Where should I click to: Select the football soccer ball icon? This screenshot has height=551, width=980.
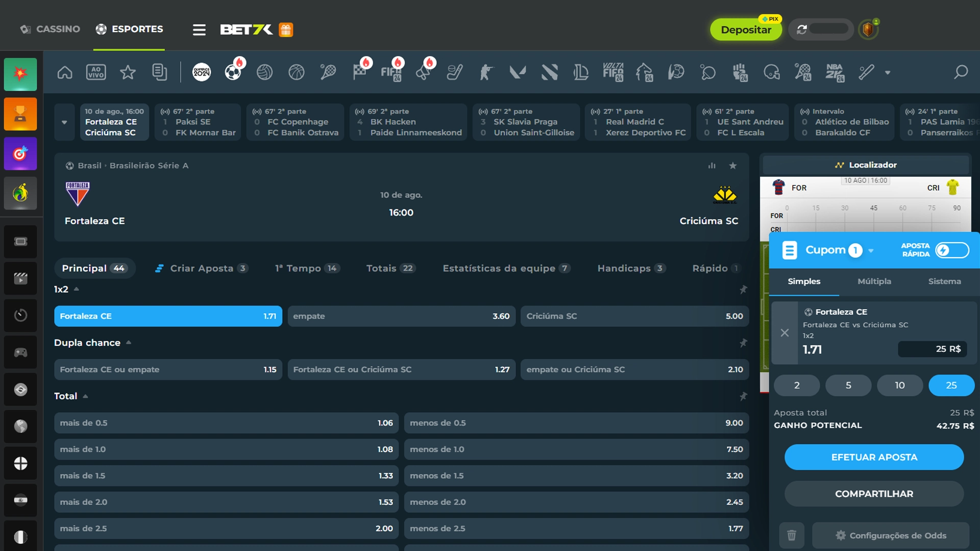[x=233, y=72]
